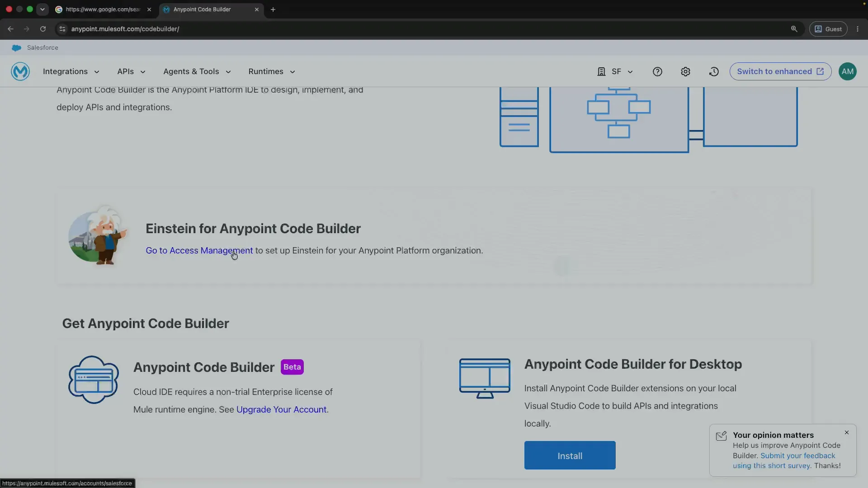The image size is (868, 488).
Task: Click the Einstein for Anypoint Code Builder heading
Action: pyautogui.click(x=253, y=229)
